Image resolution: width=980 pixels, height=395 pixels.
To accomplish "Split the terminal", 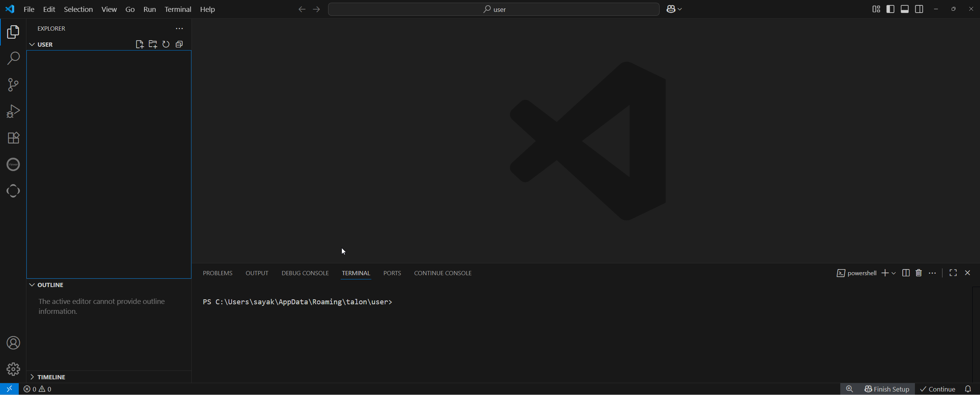I will pos(906,273).
